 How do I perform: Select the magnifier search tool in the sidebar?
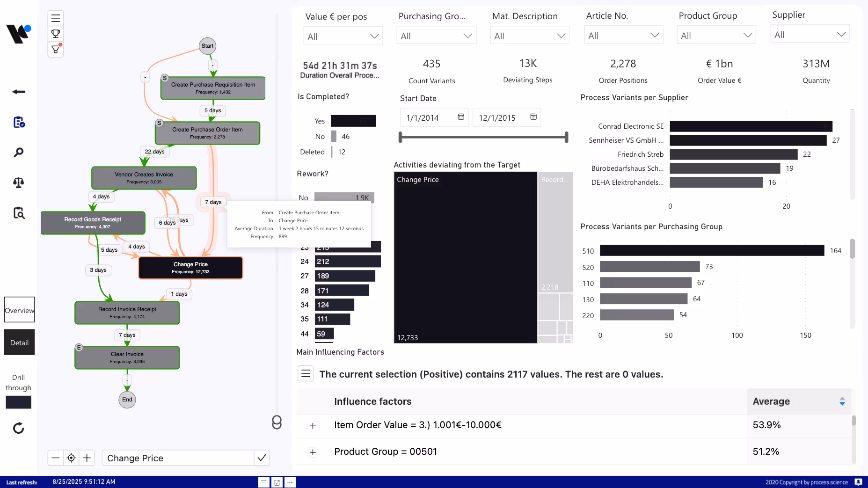(18, 152)
